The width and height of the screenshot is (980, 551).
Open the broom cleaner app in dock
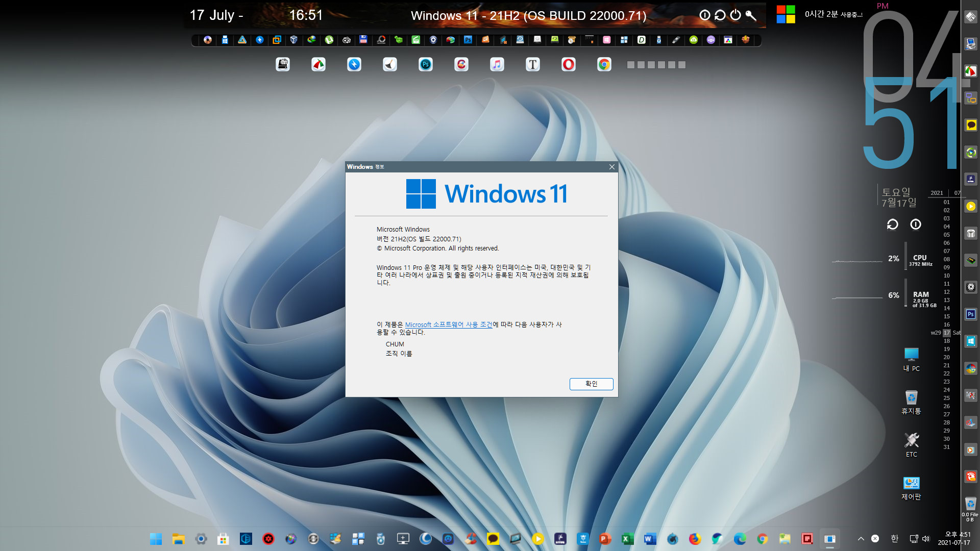pos(390,64)
